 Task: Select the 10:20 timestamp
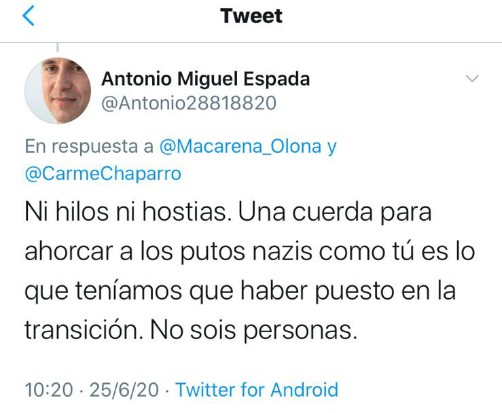(x=49, y=390)
